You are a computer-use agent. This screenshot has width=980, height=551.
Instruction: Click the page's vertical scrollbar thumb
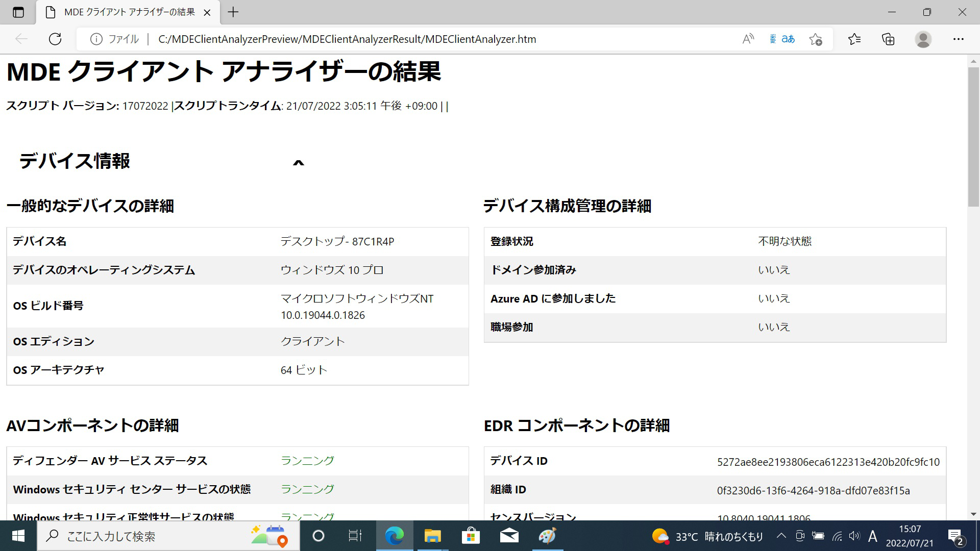click(973, 137)
